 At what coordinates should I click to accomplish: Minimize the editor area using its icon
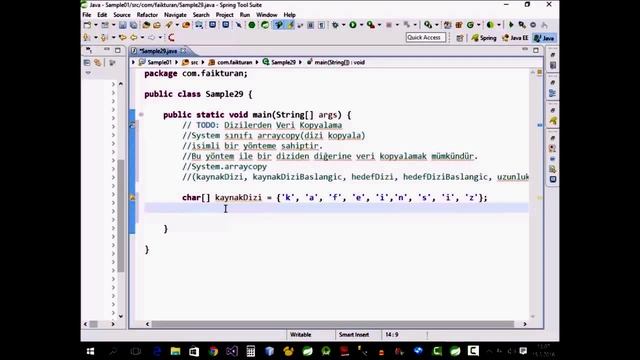[x=525, y=50]
